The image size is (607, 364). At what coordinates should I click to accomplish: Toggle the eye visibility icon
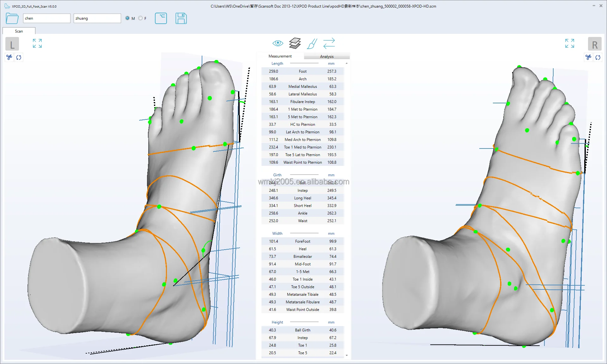click(278, 43)
